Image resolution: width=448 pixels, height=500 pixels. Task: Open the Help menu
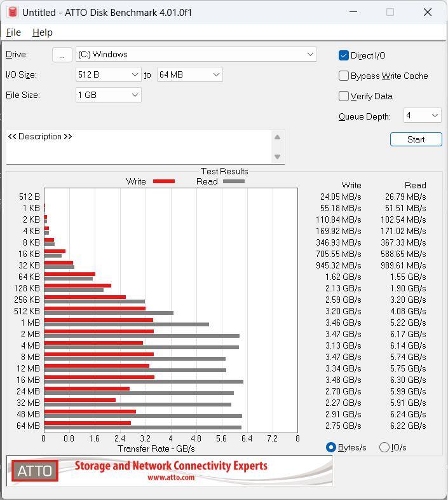(43, 32)
